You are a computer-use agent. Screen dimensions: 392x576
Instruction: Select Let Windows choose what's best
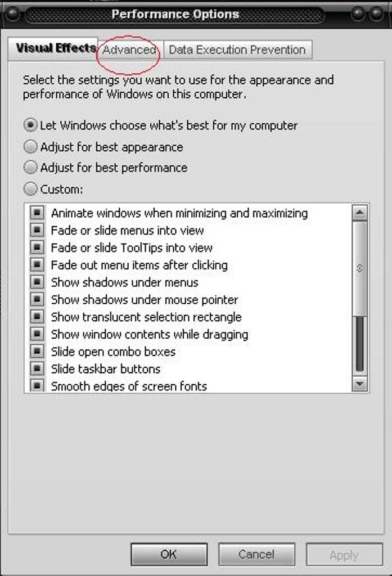click(31, 125)
